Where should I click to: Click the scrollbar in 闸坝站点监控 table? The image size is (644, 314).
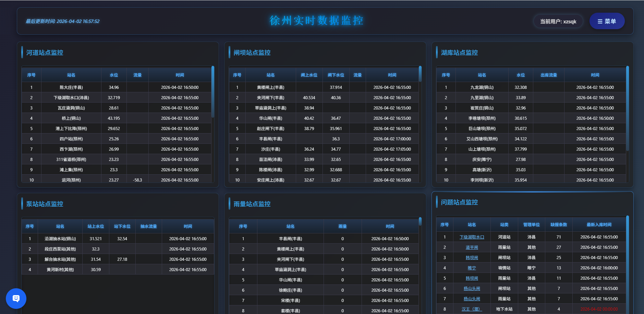coord(420,74)
